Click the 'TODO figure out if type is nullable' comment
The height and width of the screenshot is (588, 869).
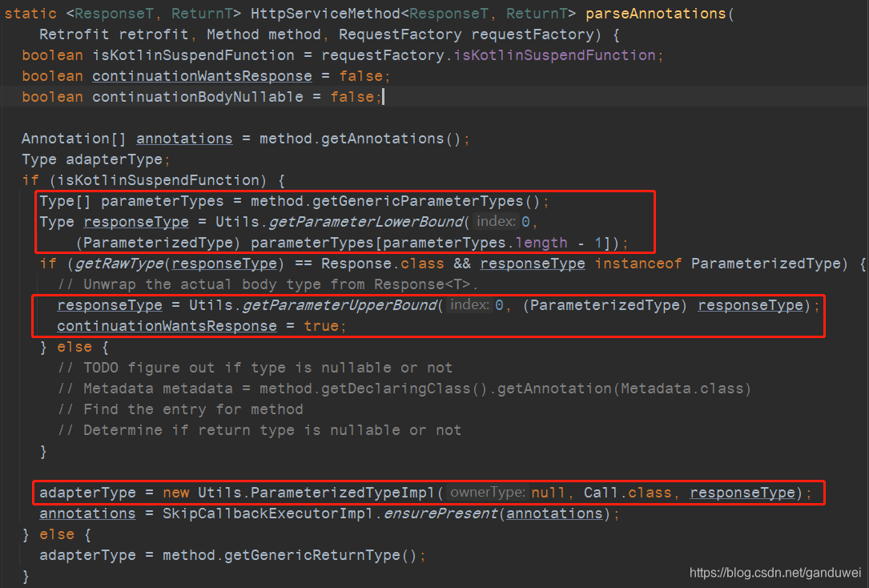pyautogui.click(x=255, y=368)
